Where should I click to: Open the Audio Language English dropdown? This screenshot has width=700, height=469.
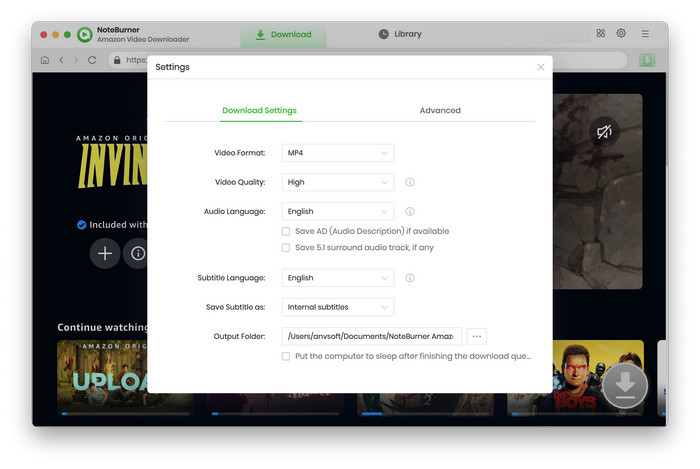[338, 212]
